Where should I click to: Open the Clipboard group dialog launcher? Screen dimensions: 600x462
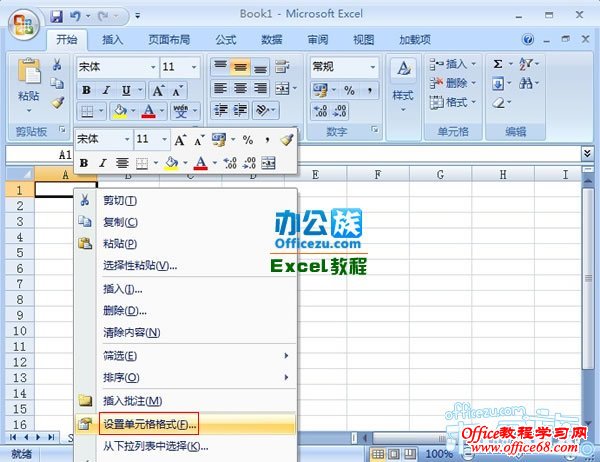point(62,129)
